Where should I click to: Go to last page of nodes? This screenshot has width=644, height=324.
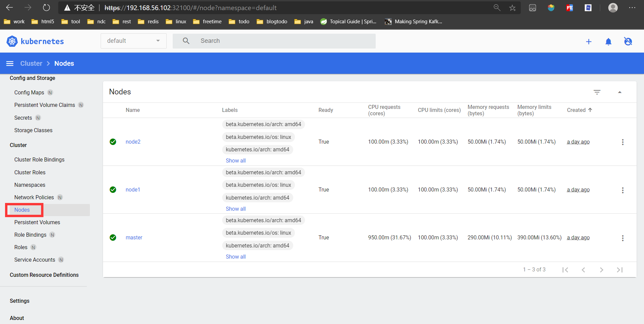(620, 270)
